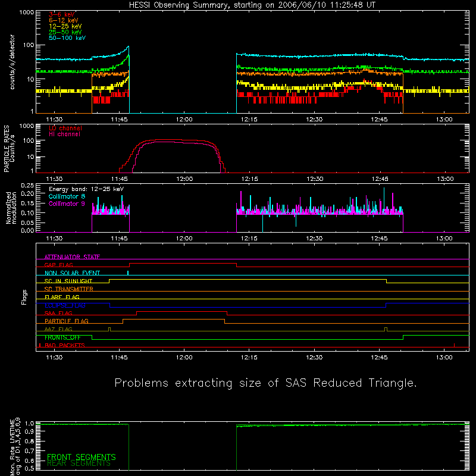Screen dimensions: 476x476
Task: Click the LO channel legend label
Action: pos(65,128)
